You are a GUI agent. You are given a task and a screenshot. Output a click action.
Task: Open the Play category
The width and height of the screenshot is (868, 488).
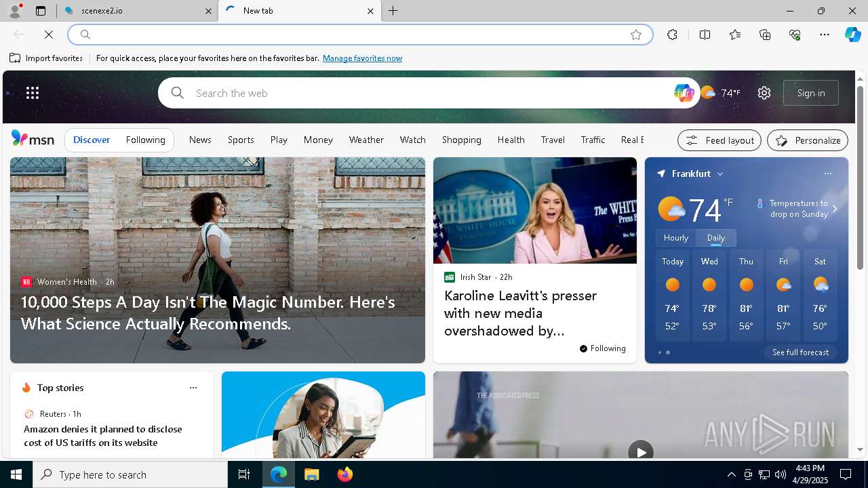279,140
